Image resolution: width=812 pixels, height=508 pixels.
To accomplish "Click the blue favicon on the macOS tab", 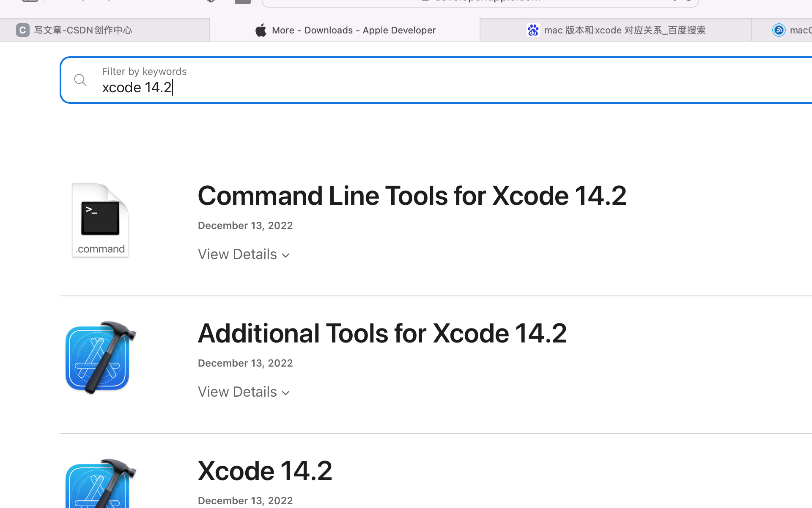I will click(779, 30).
